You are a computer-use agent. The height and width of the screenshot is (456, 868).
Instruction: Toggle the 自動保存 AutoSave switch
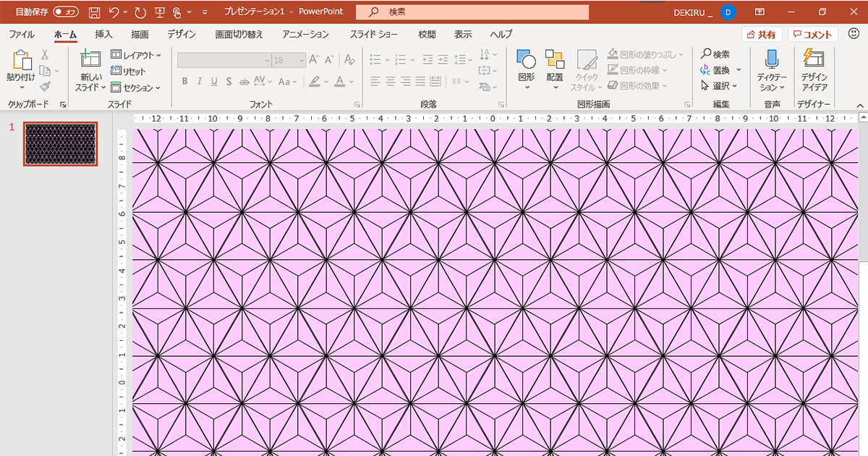pos(66,12)
